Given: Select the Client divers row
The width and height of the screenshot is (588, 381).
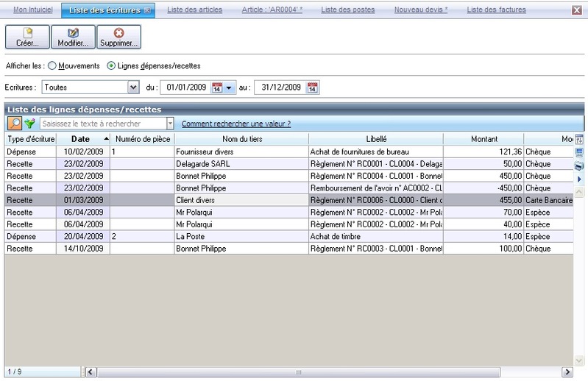Looking at the screenshot, I should click(x=288, y=200).
